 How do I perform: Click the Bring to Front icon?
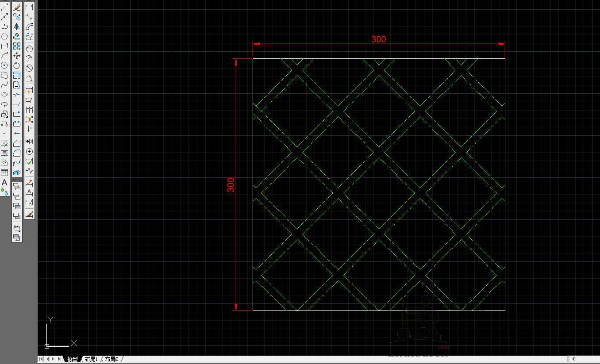click(x=17, y=187)
